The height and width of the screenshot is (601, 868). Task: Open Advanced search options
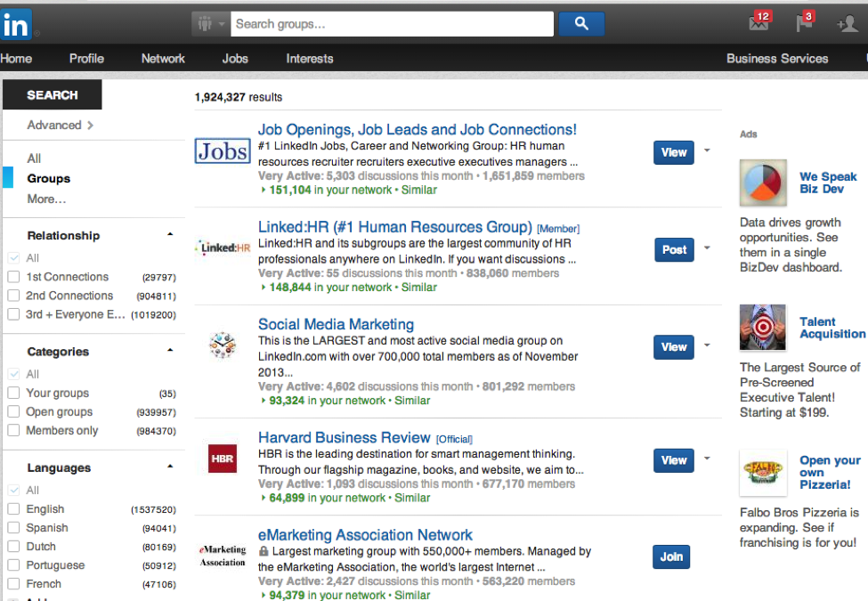[60, 126]
